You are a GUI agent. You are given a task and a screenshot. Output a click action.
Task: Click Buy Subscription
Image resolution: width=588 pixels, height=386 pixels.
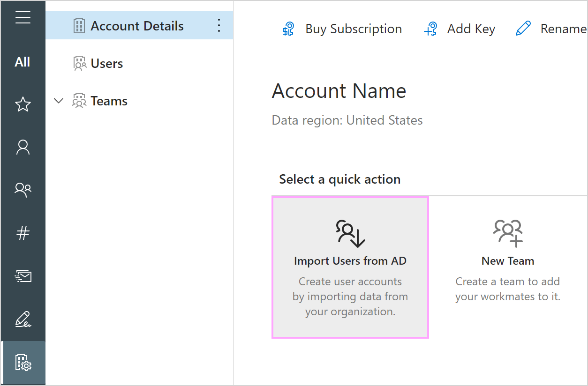[354, 29]
